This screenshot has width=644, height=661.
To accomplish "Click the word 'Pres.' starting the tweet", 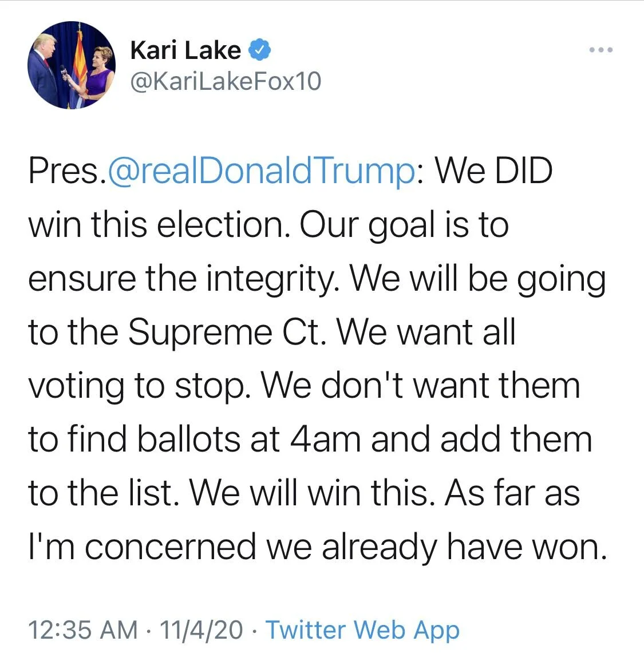I will tap(68, 172).
